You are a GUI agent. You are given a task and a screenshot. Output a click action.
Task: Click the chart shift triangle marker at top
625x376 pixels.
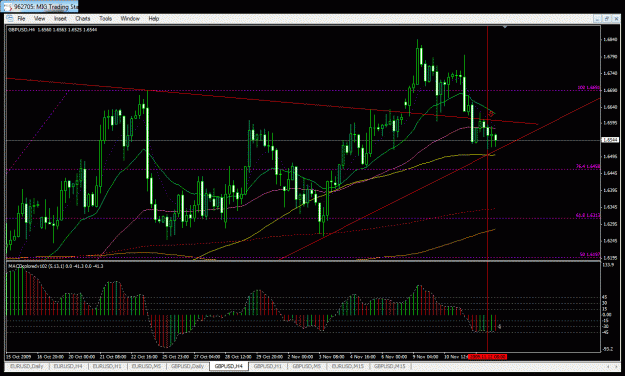pyautogui.click(x=505, y=27)
